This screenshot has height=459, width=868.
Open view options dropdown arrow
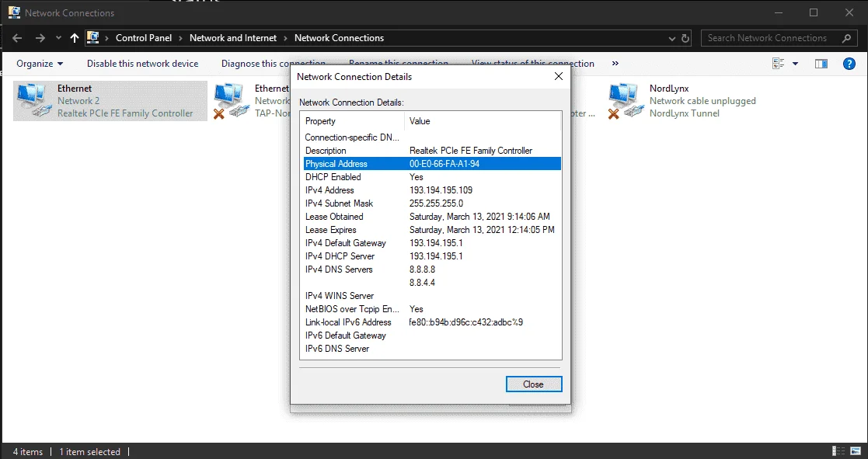(796, 64)
